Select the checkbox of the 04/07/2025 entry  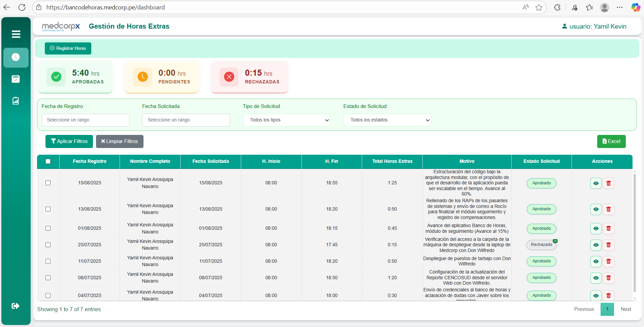(x=48, y=295)
